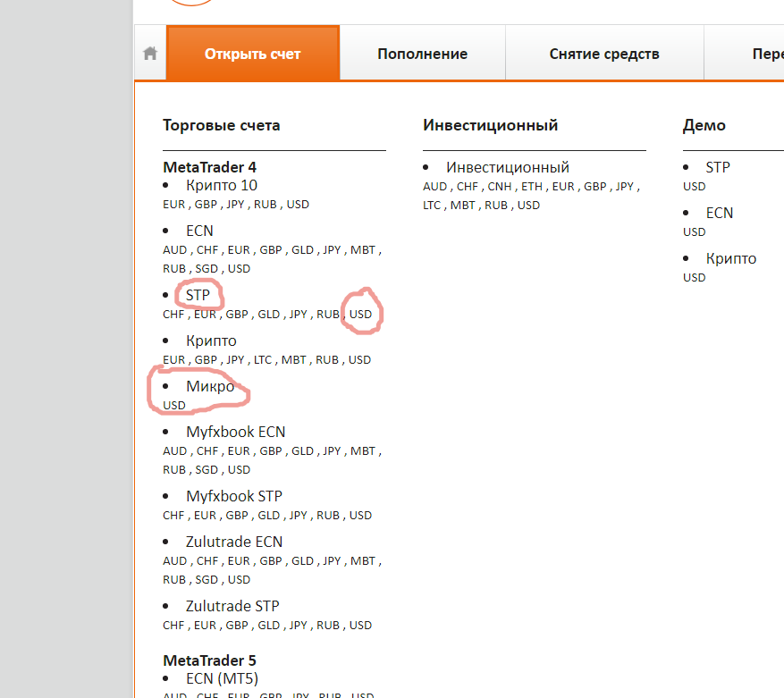The height and width of the screenshot is (698, 784).
Task: Pick CNH for the Инвестиционный account
Action: pos(500,187)
